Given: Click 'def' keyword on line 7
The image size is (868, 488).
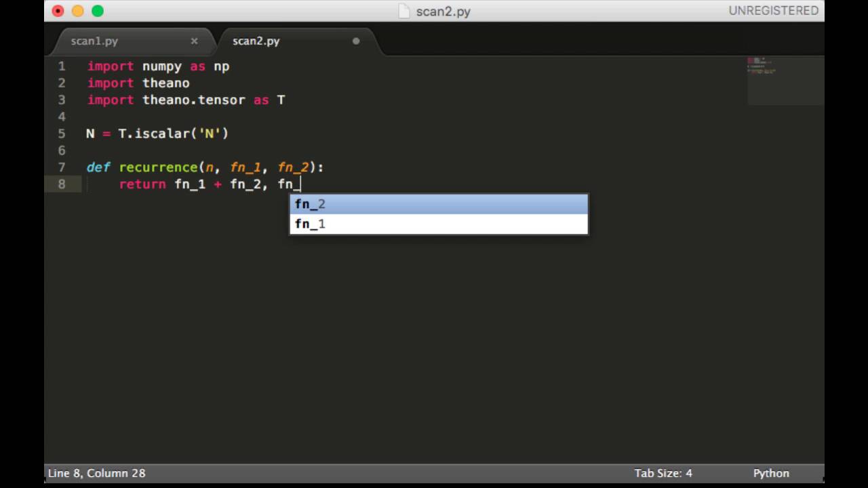Looking at the screenshot, I should pyautogui.click(x=98, y=167).
